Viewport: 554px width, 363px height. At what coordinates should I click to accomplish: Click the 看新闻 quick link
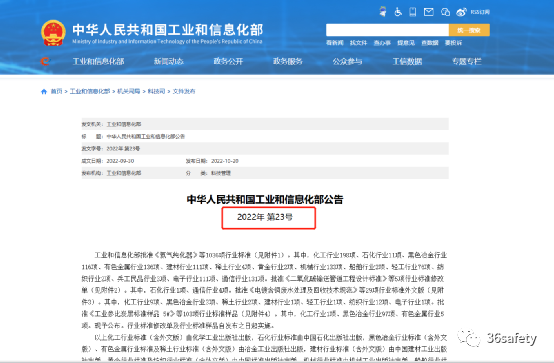(335, 43)
